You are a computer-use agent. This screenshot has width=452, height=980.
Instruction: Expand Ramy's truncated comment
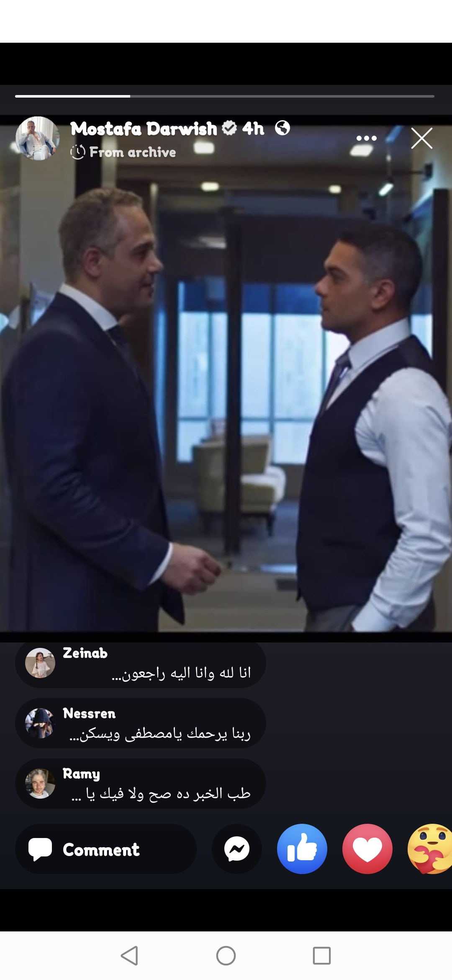click(x=141, y=784)
